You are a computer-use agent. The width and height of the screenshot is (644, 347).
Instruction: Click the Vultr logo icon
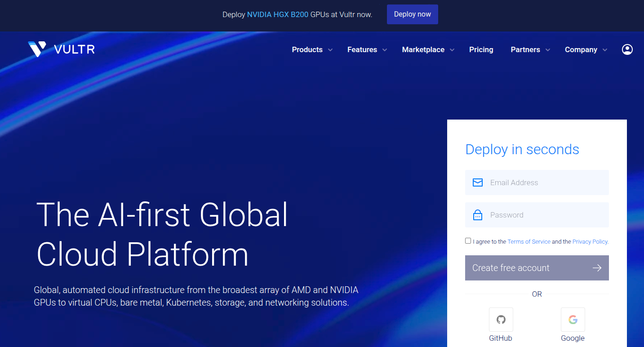click(37, 49)
